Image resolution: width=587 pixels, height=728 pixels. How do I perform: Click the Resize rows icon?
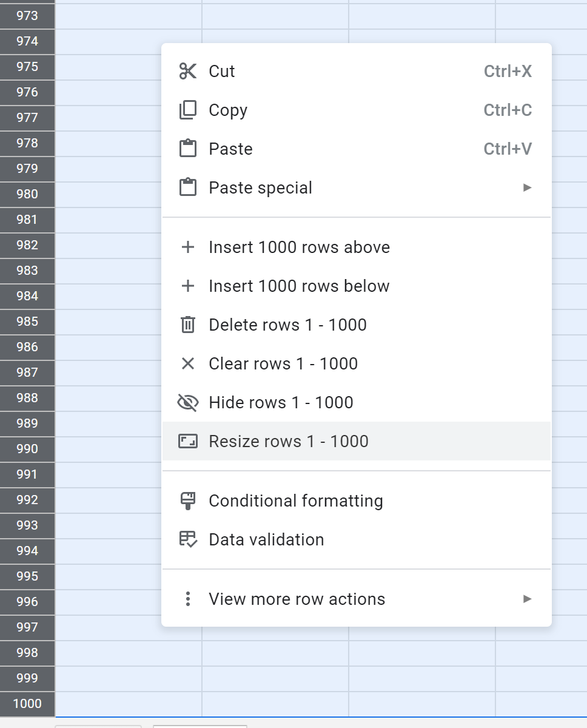point(188,442)
